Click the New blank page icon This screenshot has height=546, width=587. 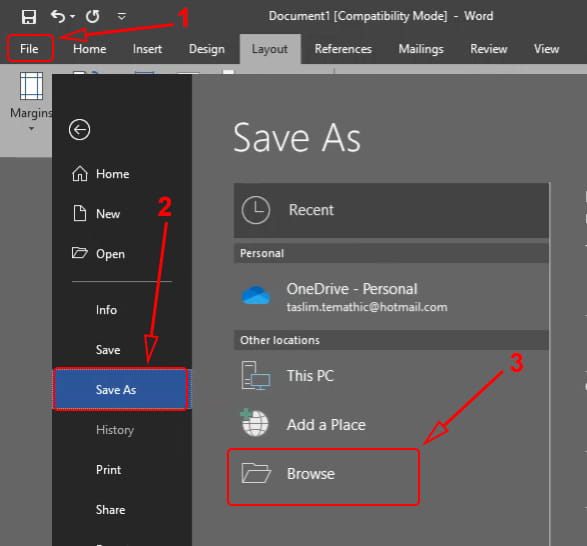(79, 213)
